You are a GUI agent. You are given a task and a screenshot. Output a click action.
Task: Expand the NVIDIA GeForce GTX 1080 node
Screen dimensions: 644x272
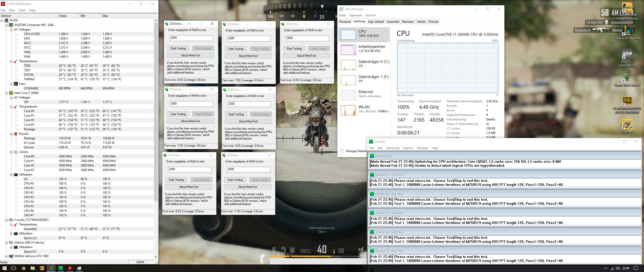coord(7,256)
